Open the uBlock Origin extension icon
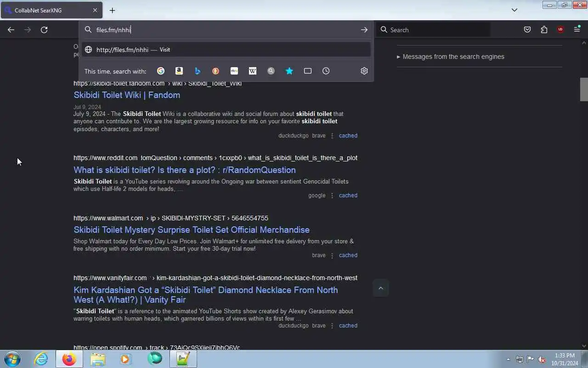588x368 pixels. pos(560,30)
